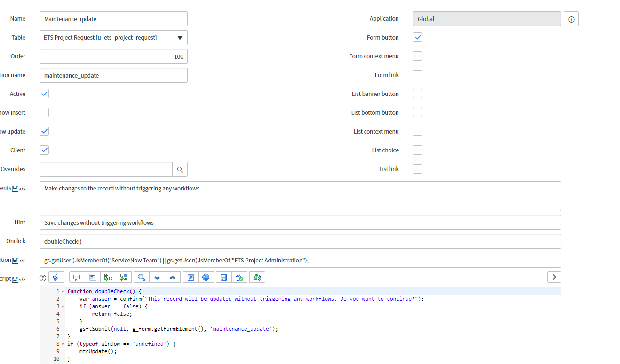Screen dimensions: 620x364
Task: Collapse code fold at line 1
Action: click(63, 292)
